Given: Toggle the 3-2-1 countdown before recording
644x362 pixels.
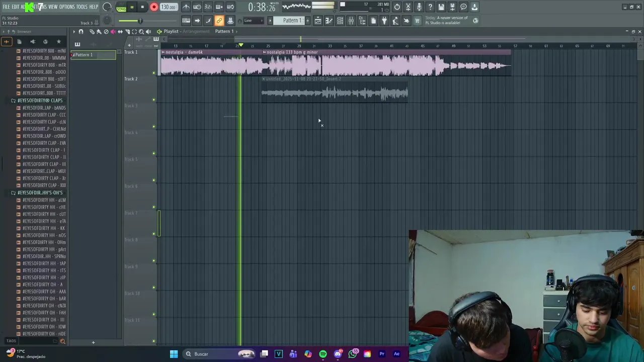Looking at the screenshot, I should [x=208, y=7].
